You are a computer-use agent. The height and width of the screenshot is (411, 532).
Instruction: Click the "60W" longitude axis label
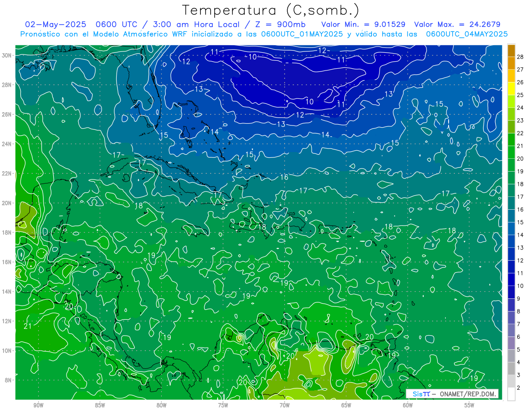[x=408, y=405]
